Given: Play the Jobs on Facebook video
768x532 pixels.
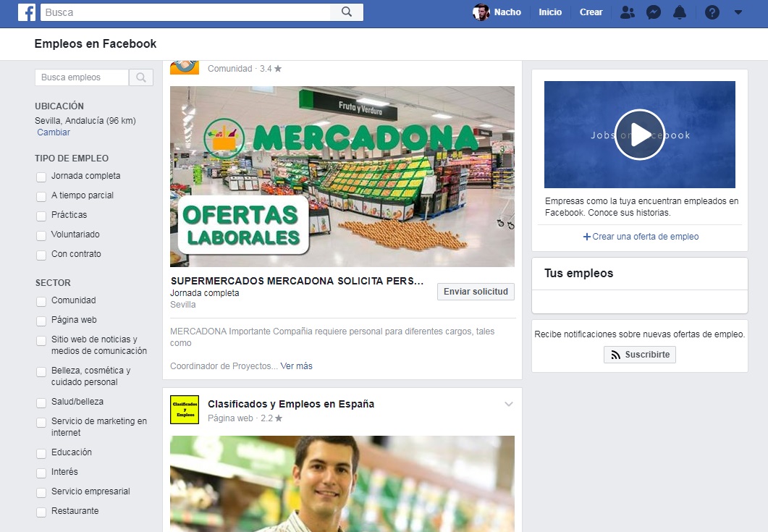Looking at the screenshot, I should [x=640, y=134].
